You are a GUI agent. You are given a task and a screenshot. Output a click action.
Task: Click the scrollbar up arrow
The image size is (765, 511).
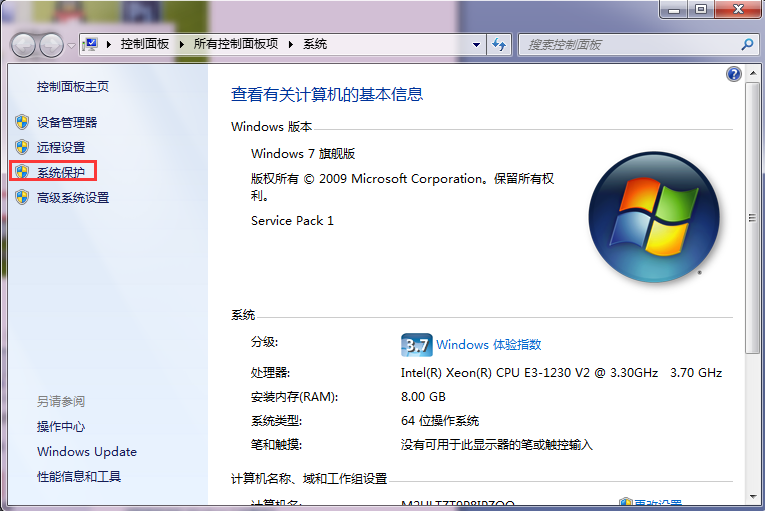point(753,73)
